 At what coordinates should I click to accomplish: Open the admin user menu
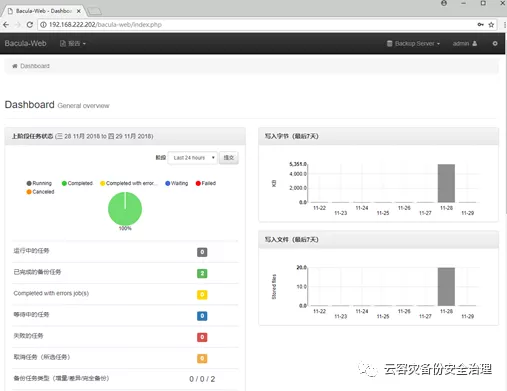pyautogui.click(x=465, y=44)
